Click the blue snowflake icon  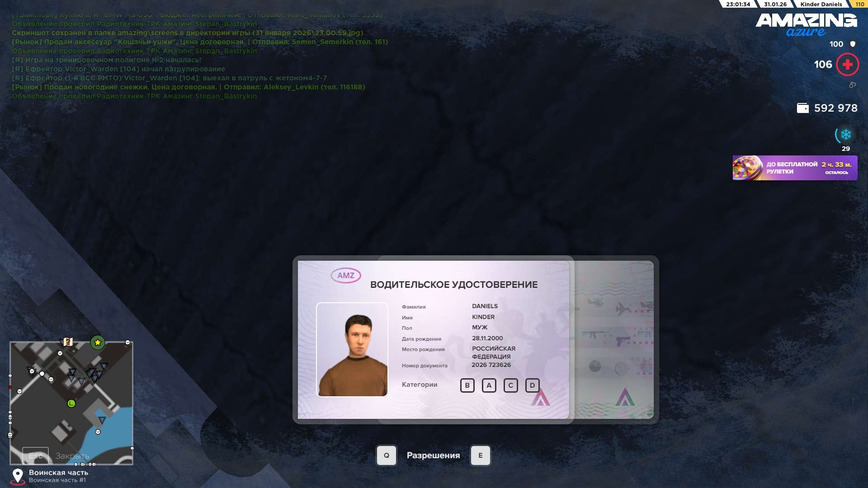point(845,135)
